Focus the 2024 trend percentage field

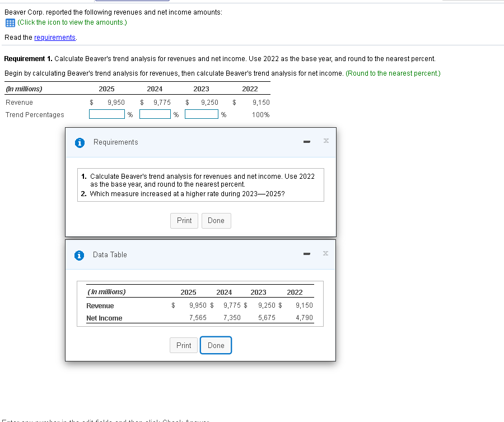(155, 114)
